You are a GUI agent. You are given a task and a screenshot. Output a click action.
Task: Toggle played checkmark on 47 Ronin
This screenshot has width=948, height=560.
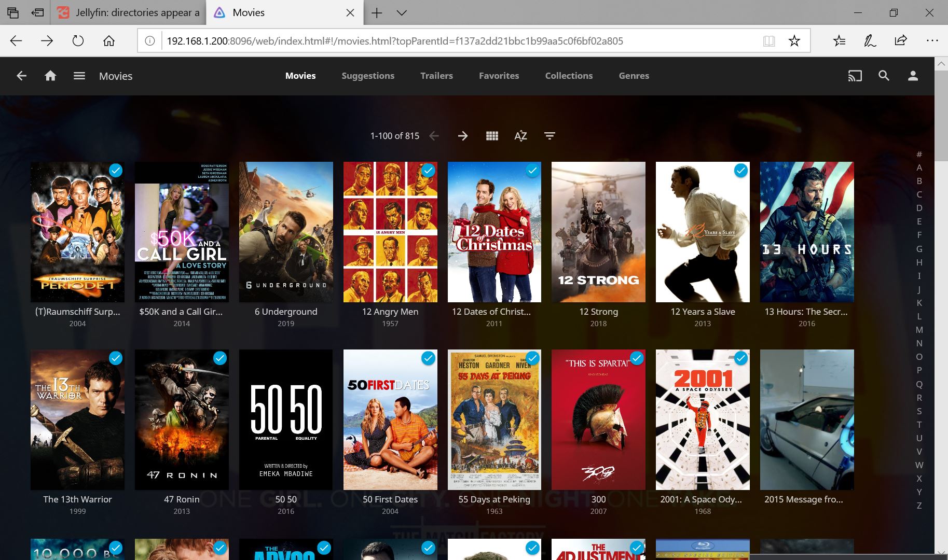click(x=220, y=358)
